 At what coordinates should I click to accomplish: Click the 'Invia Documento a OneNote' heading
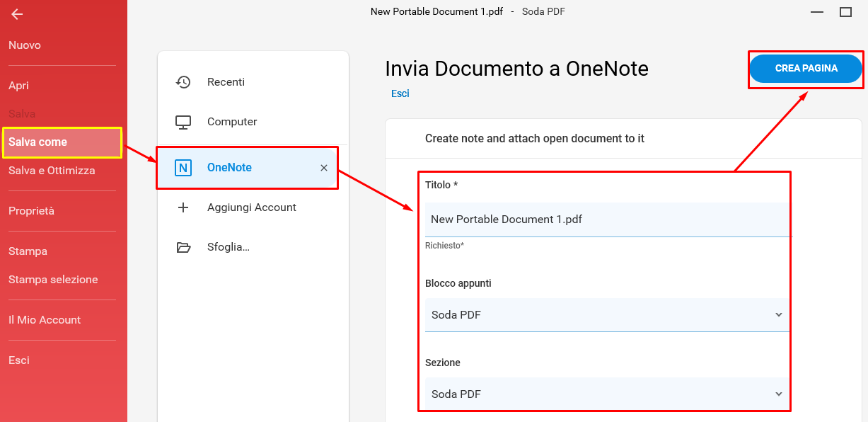pos(516,69)
